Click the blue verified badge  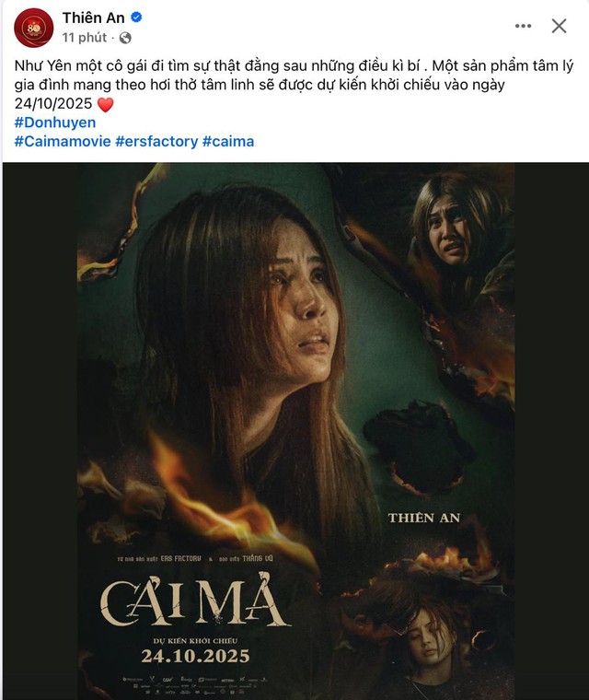tap(136, 17)
